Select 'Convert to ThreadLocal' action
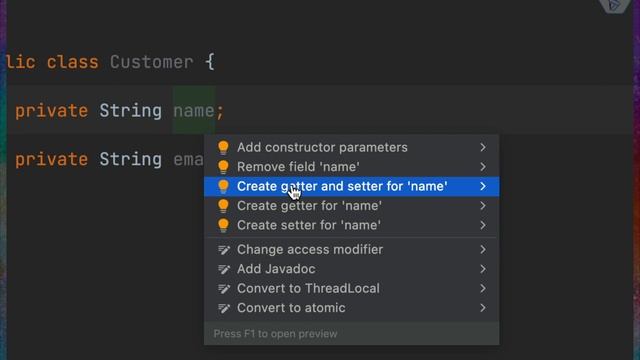640x360 pixels. click(351, 289)
